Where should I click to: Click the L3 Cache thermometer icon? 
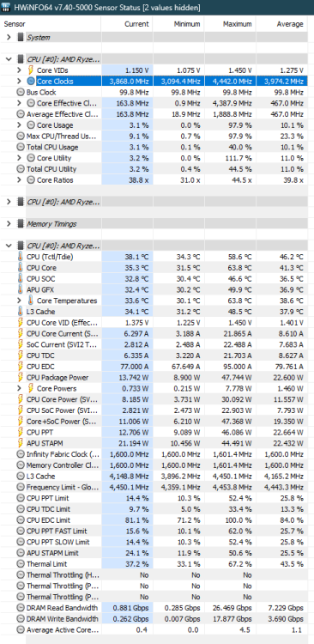[21, 312]
